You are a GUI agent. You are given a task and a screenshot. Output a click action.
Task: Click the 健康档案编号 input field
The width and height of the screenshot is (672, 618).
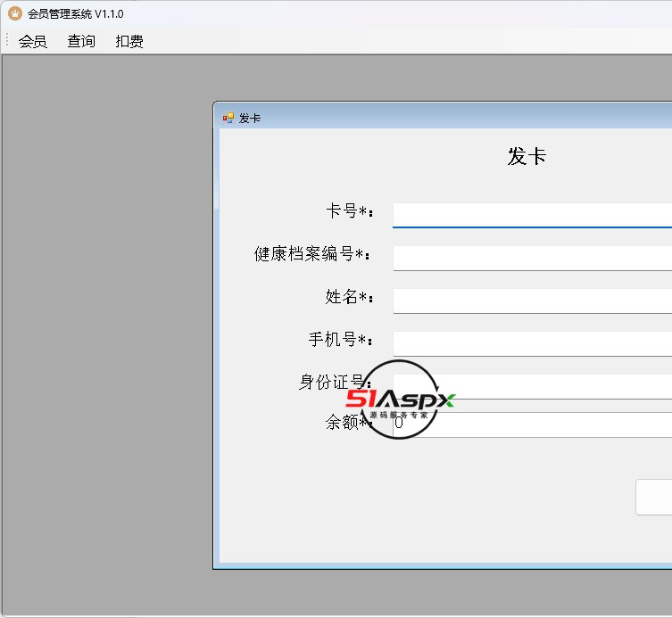point(532,258)
